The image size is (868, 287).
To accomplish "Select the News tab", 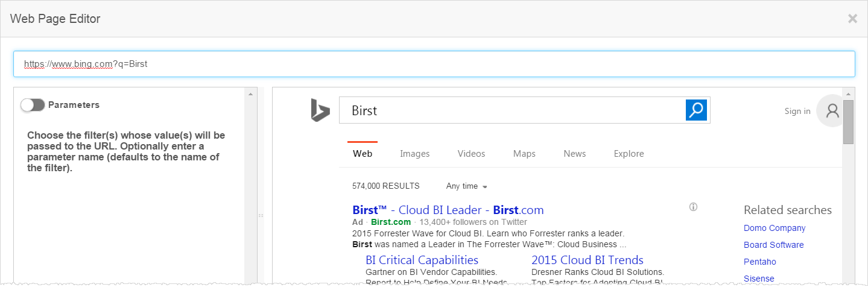I will (574, 154).
